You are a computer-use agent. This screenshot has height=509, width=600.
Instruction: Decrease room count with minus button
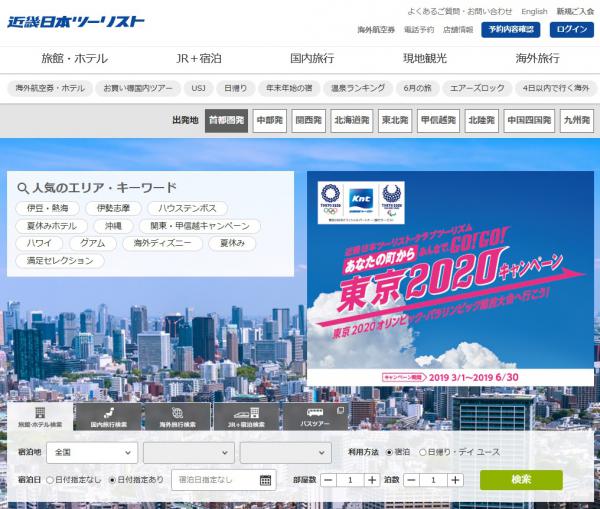(328, 480)
